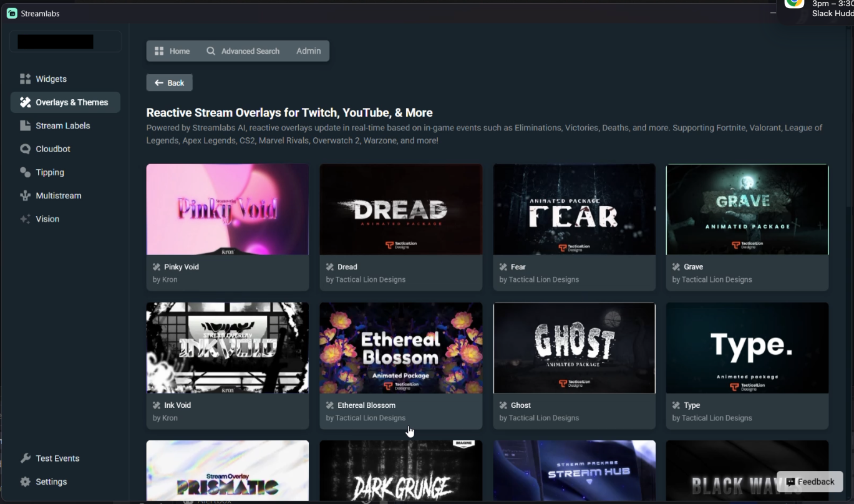Click the Overlays & Themes sidebar icon

(x=25, y=102)
